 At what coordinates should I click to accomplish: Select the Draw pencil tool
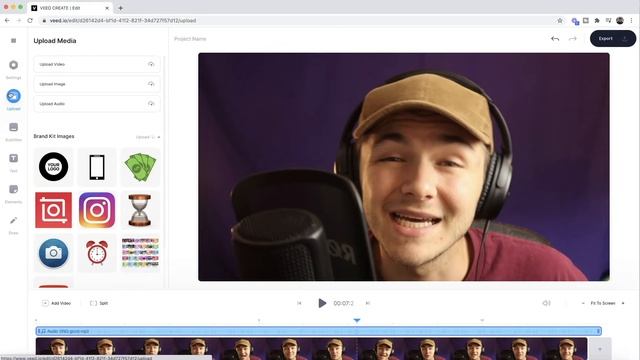click(x=13, y=224)
